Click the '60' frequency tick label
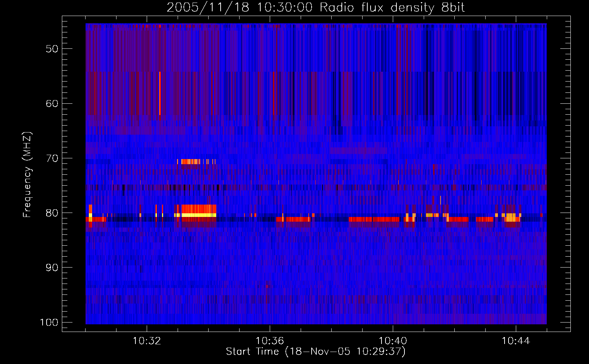Screen dimensions: 589x364 point(52,103)
